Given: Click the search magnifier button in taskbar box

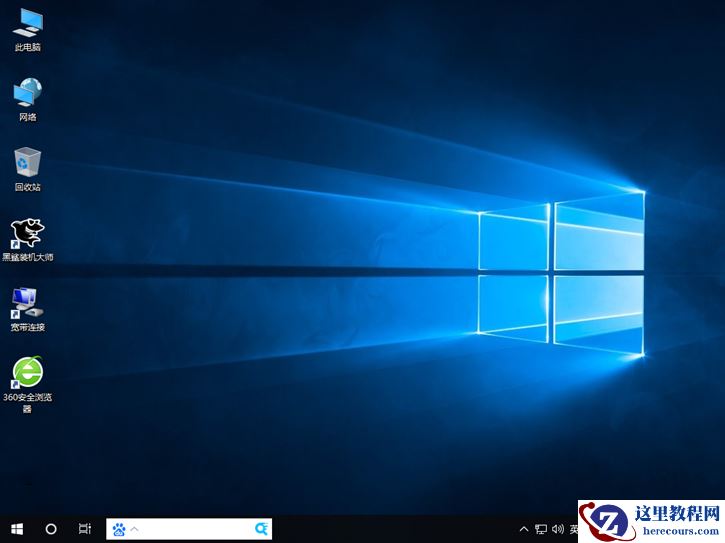Looking at the screenshot, I should (x=261, y=529).
